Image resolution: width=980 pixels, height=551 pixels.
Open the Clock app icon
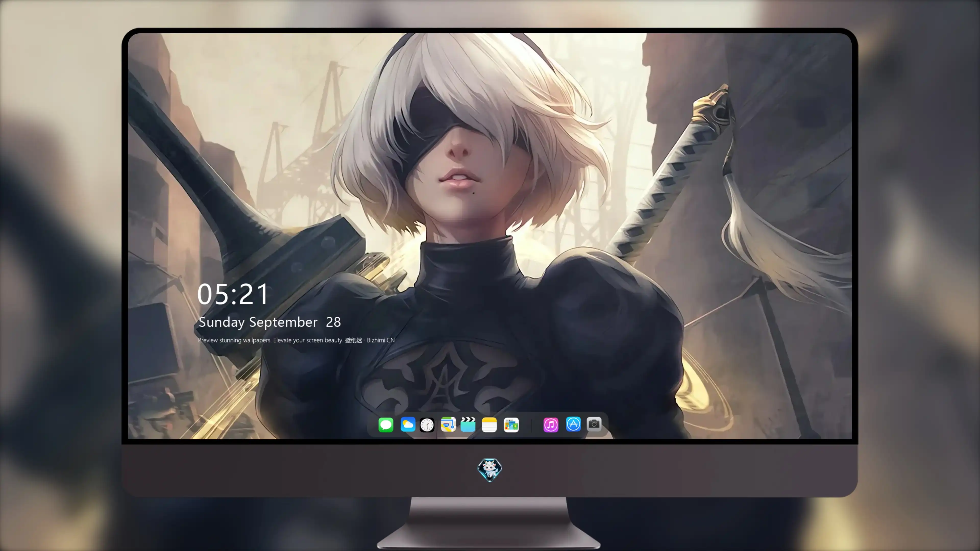click(427, 424)
